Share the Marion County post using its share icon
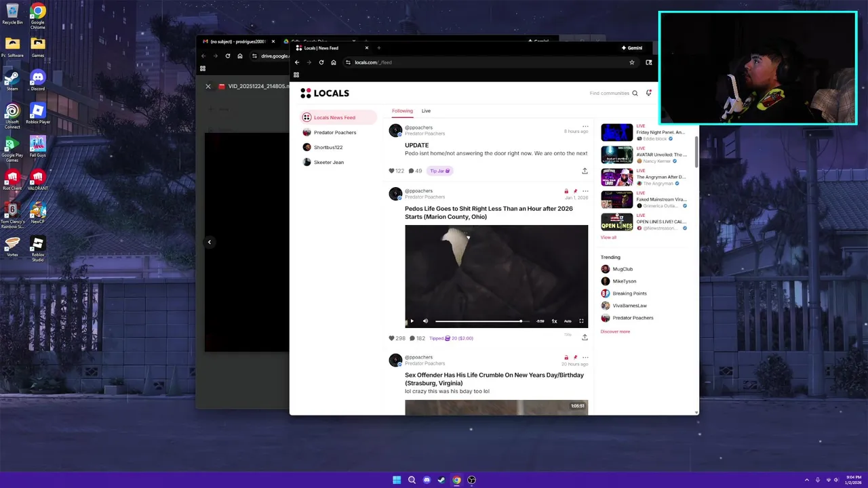This screenshot has height=488, width=868. tap(585, 337)
